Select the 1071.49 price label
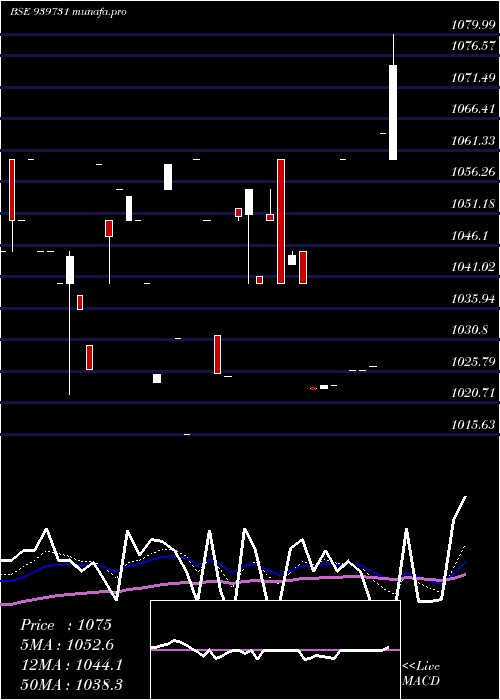500x700 pixels. click(x=473, y=78)
